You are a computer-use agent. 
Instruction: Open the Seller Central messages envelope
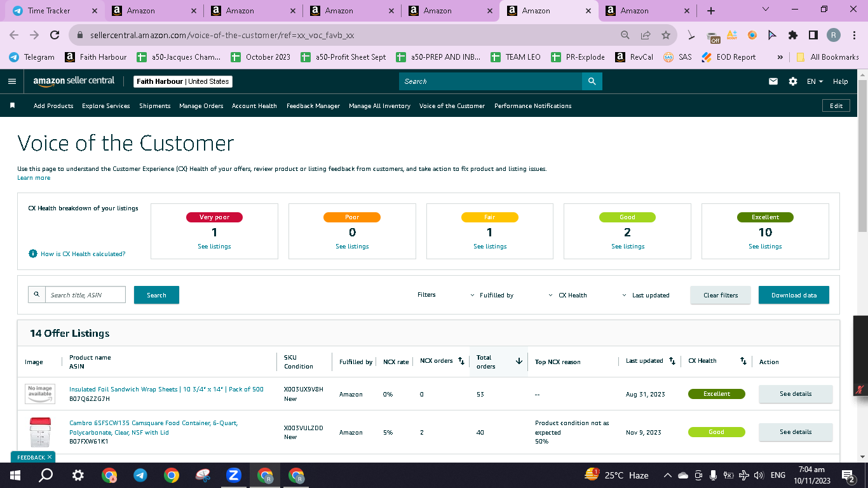(x=773, y=81)
